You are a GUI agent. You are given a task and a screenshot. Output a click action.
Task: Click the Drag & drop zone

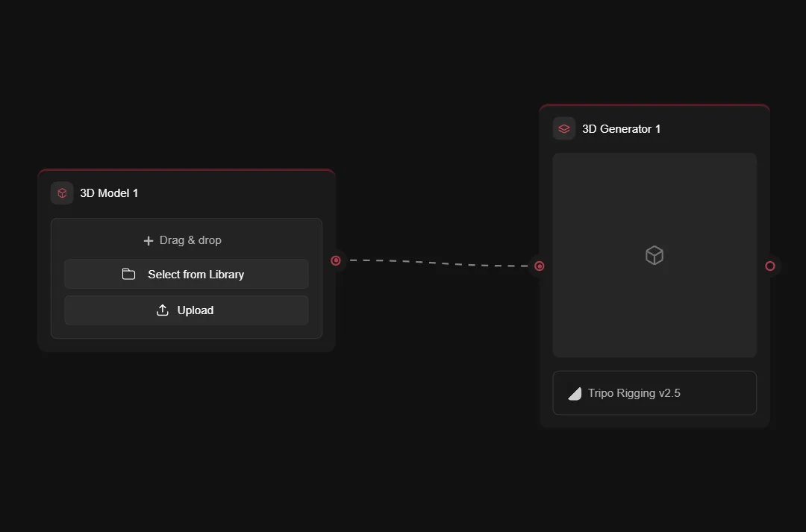pos(186,240)
